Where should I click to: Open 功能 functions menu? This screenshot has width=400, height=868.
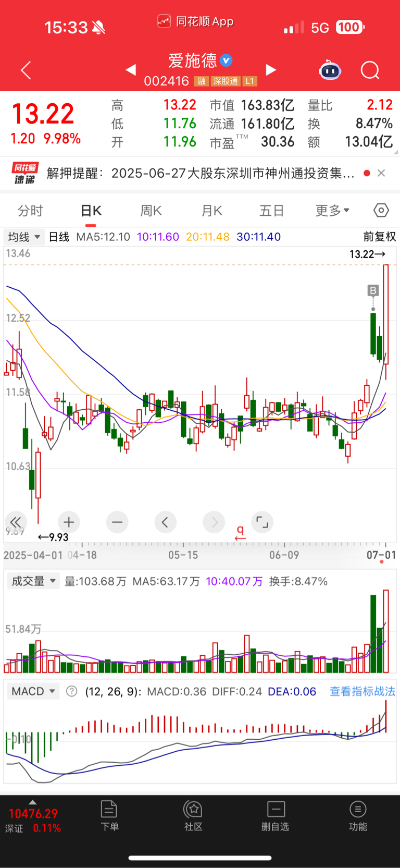[358, 816]
